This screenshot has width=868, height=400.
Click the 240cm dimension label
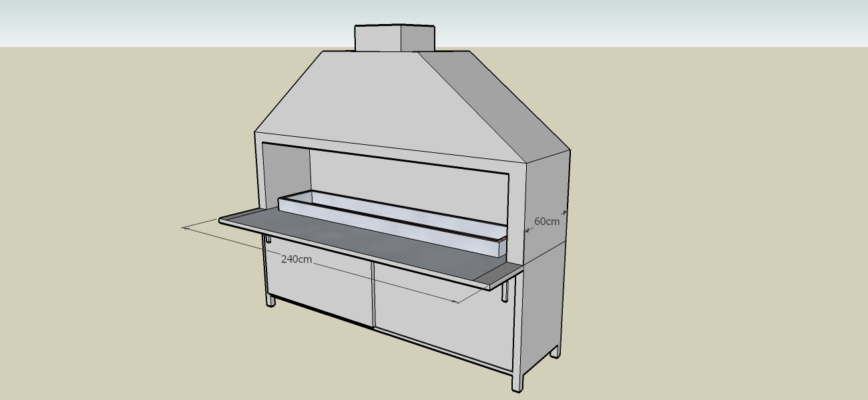tap(296, 259)
